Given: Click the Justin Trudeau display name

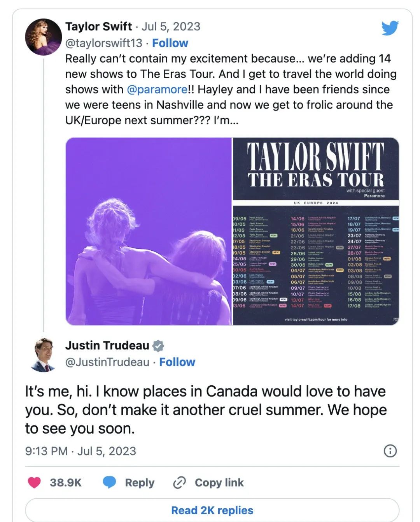Looking at the screenshot, I should coord(107,346).
